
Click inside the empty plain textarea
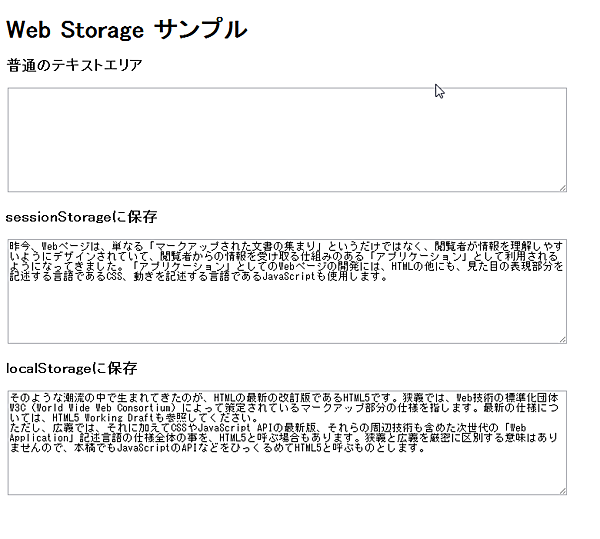point(287,139)
